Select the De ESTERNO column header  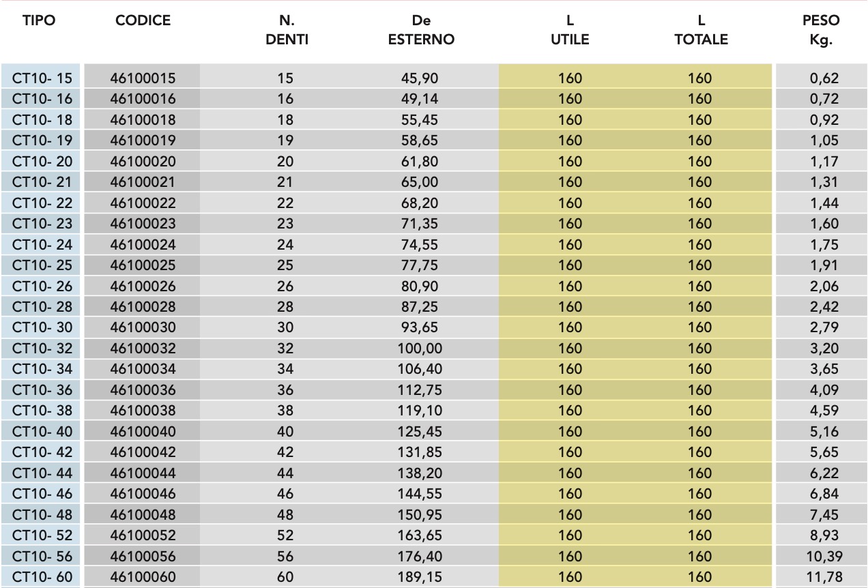[421, 30]
